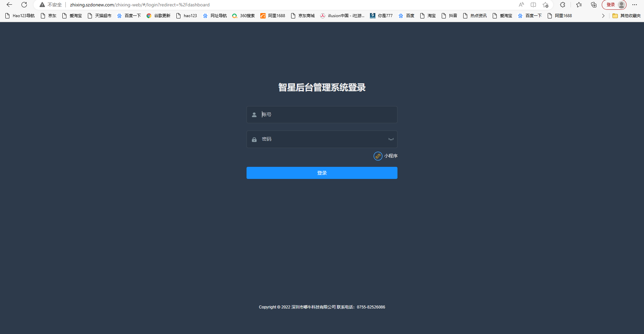
Task: Open the favorites list icon
Action: click(x=579, y=5)
